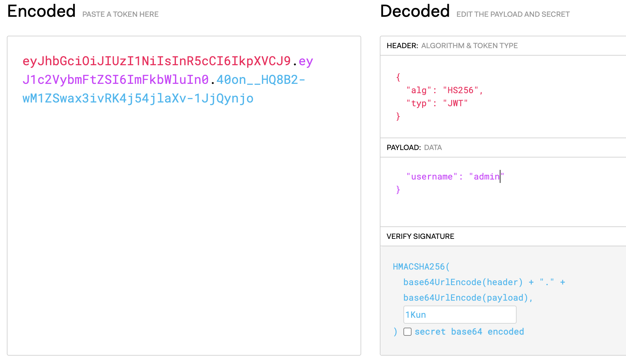The image size is (626, 364).
Task: Click the Decoded heading
Action: pyautogui.click(x=415, y=11)
